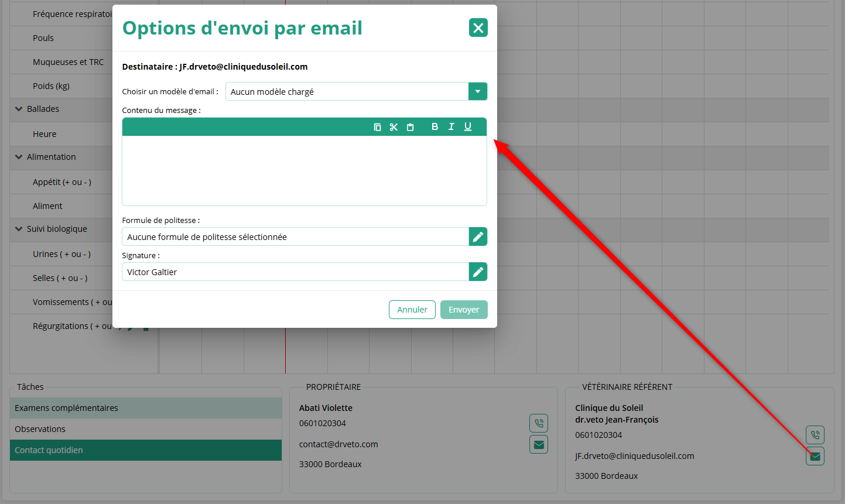This screenshot has height=504, width=845.
Task: Collapse the Alimentation section
Action: (19, 157)
